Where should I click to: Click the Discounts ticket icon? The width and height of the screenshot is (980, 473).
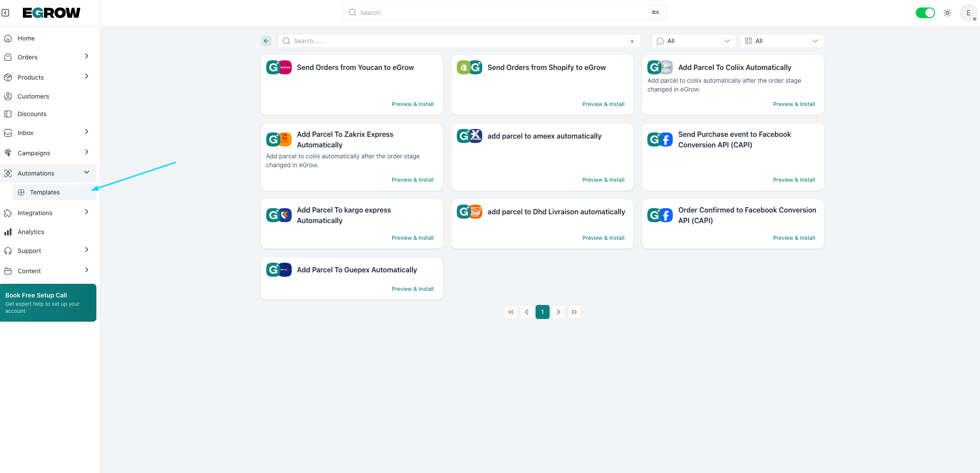(x=8, y=114)
